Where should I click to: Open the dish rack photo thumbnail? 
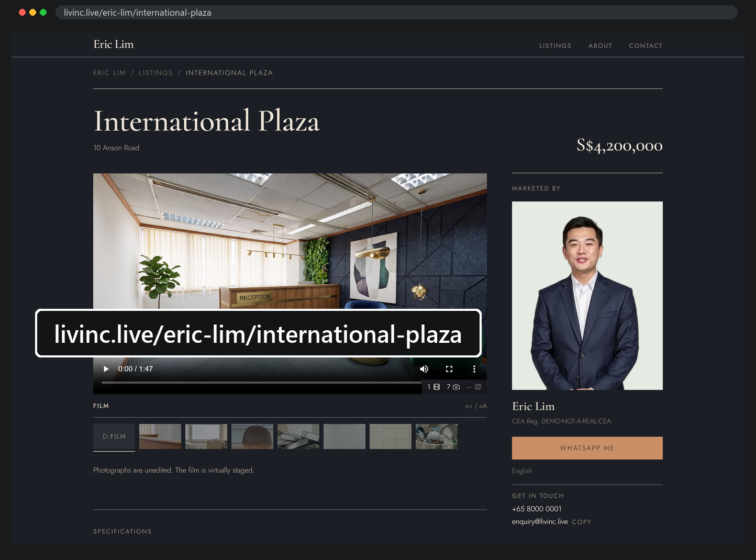point(437,436)
